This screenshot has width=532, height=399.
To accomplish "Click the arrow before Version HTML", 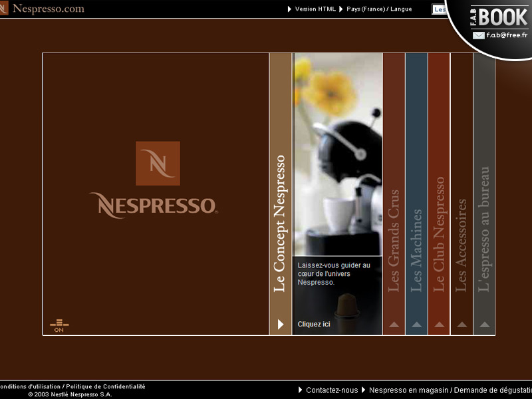I will 289,9.
